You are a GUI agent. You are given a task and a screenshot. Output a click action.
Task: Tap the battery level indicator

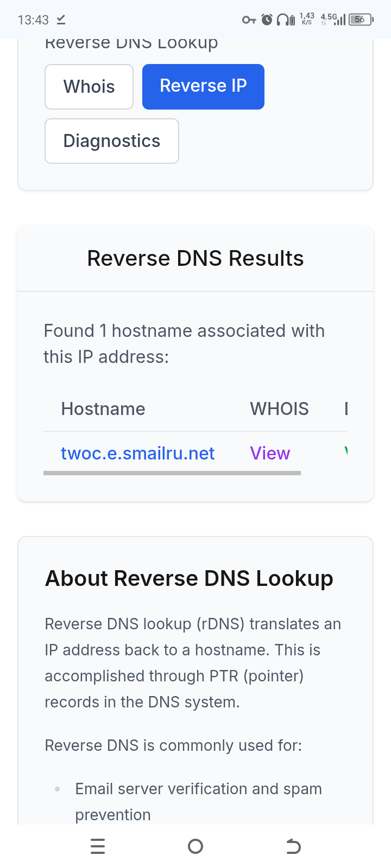pos(361,20)
